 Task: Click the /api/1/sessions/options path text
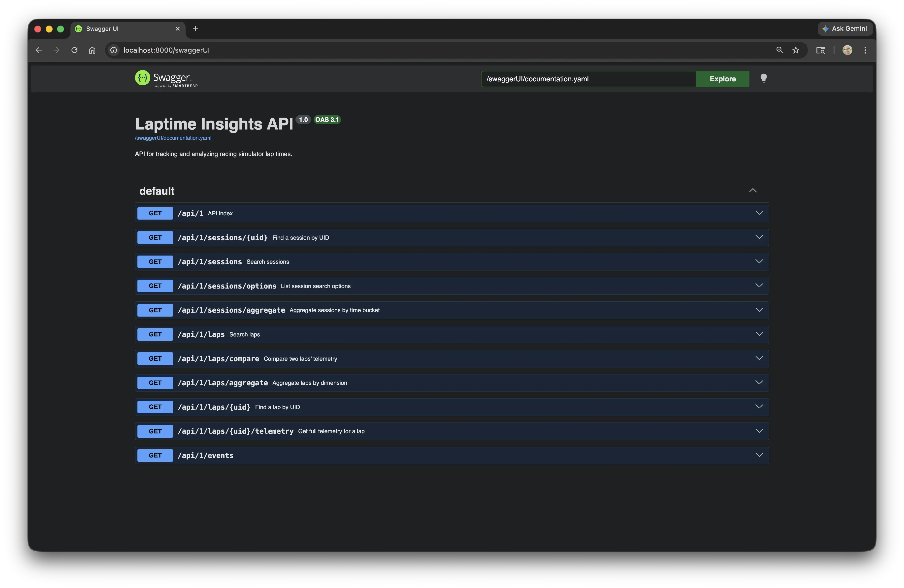point(227,286)
